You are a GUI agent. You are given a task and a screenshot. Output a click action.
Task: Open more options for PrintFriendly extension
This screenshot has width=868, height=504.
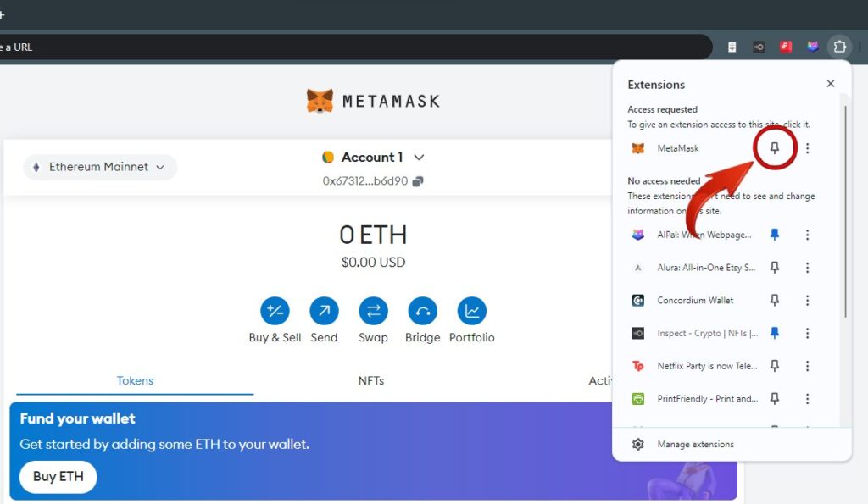tap(807, 398)
